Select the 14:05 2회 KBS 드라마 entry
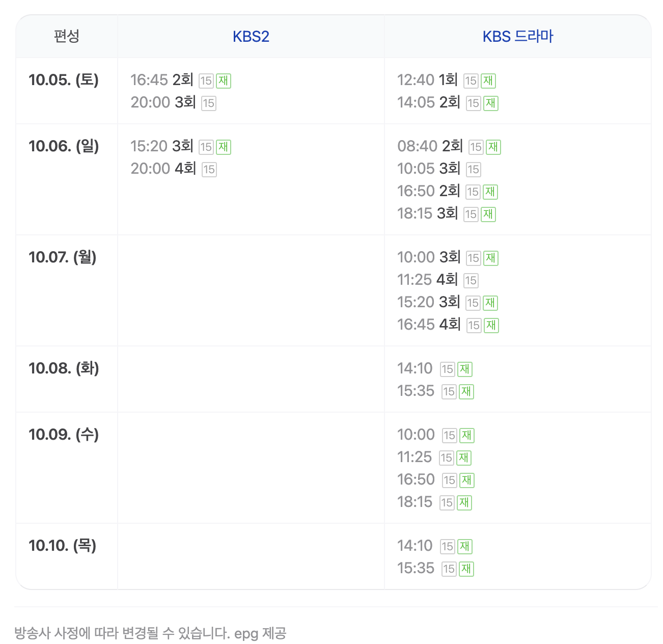The width and height of the screenshot is (663, 644). tap(429, 102)
